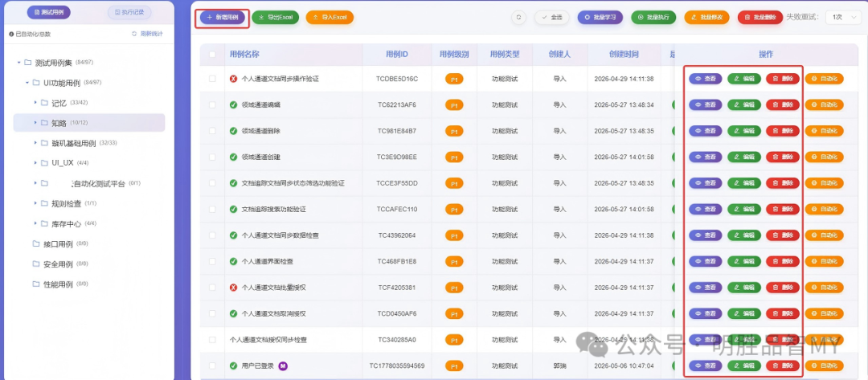This screenshot has width=868, height=380.
Task: Click the 导入Excel button
Action: point(330,17)
